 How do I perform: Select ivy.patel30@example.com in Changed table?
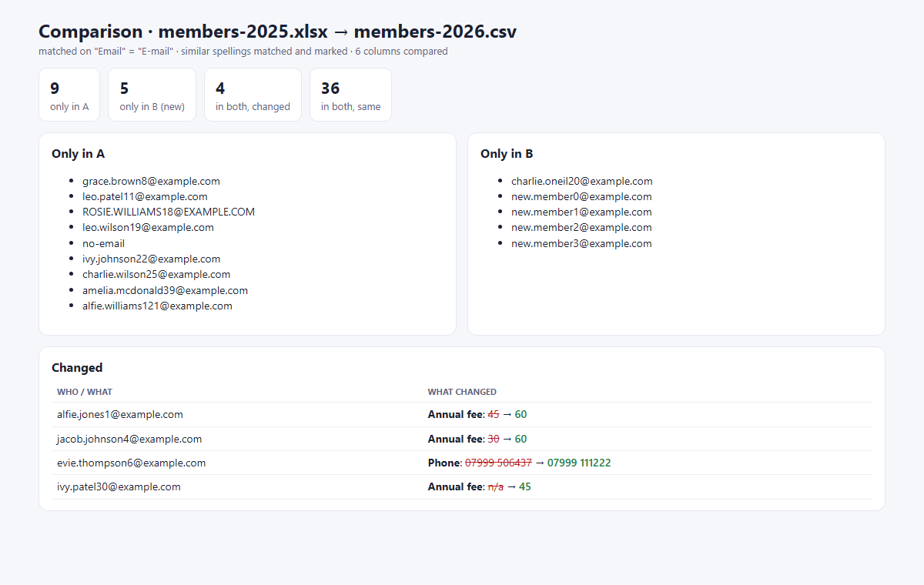tap(119, 486)
